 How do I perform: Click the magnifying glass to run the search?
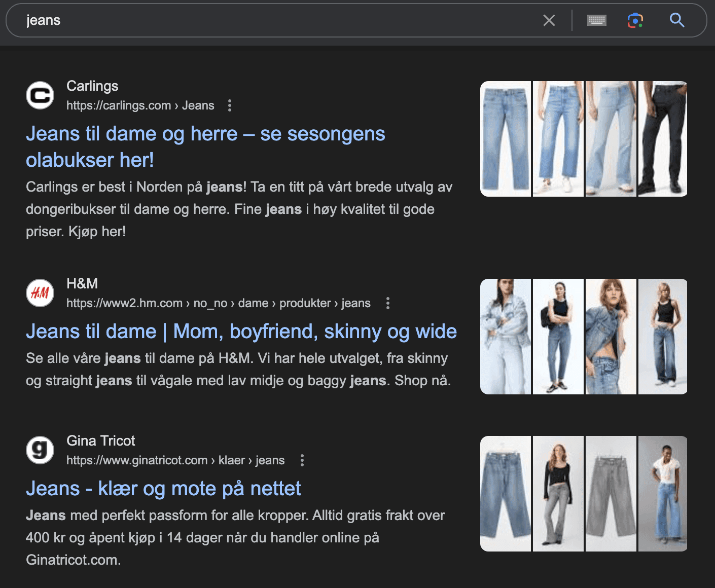point(677,20)
